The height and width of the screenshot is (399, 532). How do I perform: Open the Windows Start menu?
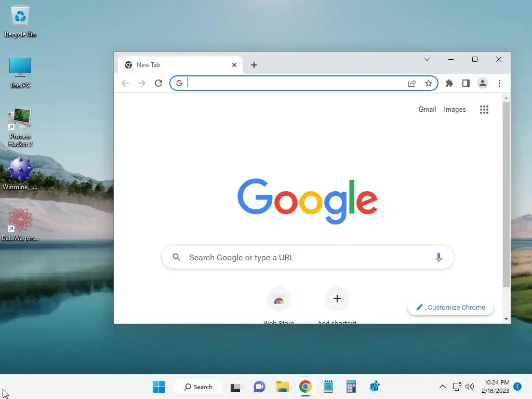tap(158, 387)
